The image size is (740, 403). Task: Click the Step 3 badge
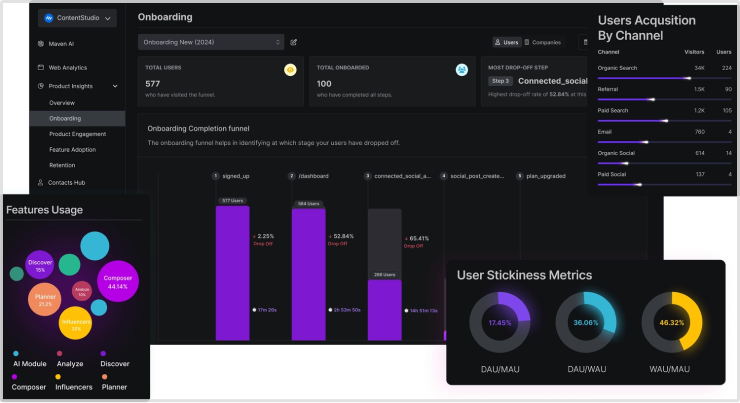click(500, 81)
